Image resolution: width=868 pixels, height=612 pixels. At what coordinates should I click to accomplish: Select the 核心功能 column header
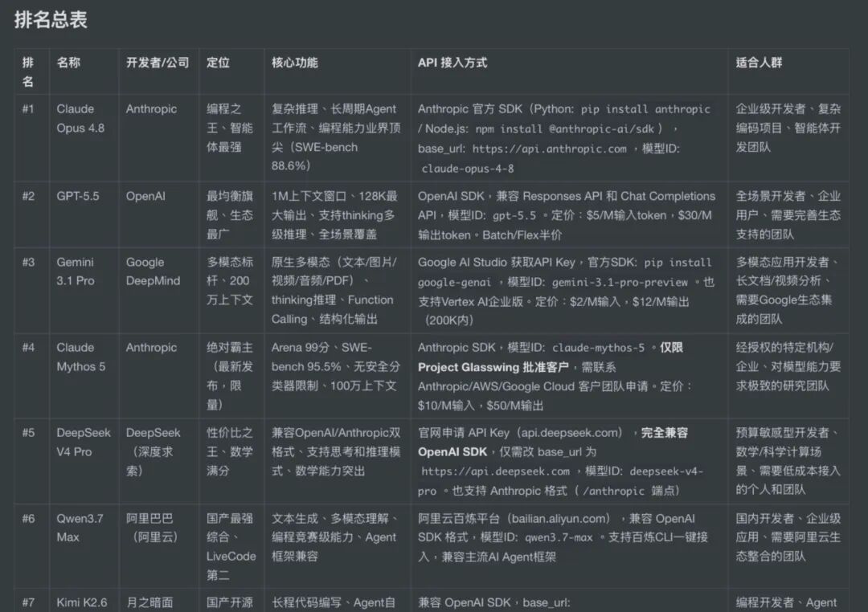[294, 63]
